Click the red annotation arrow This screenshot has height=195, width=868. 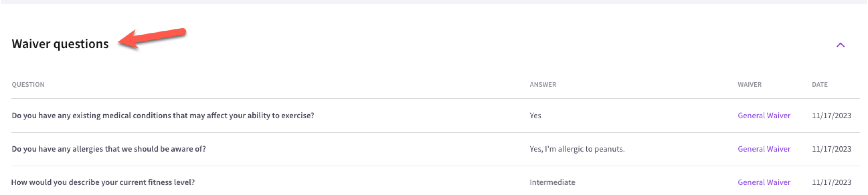(152, 38)
